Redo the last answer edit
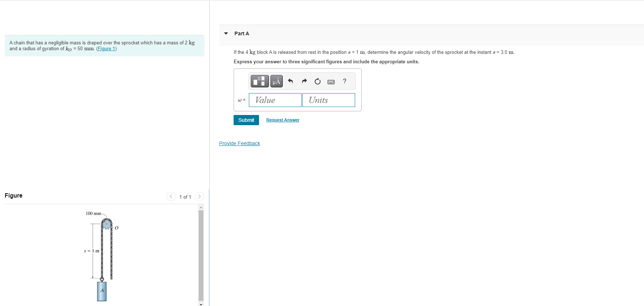The height and width of the screenshot is (306, 644). pyautogui.click(x=304, y=81)
